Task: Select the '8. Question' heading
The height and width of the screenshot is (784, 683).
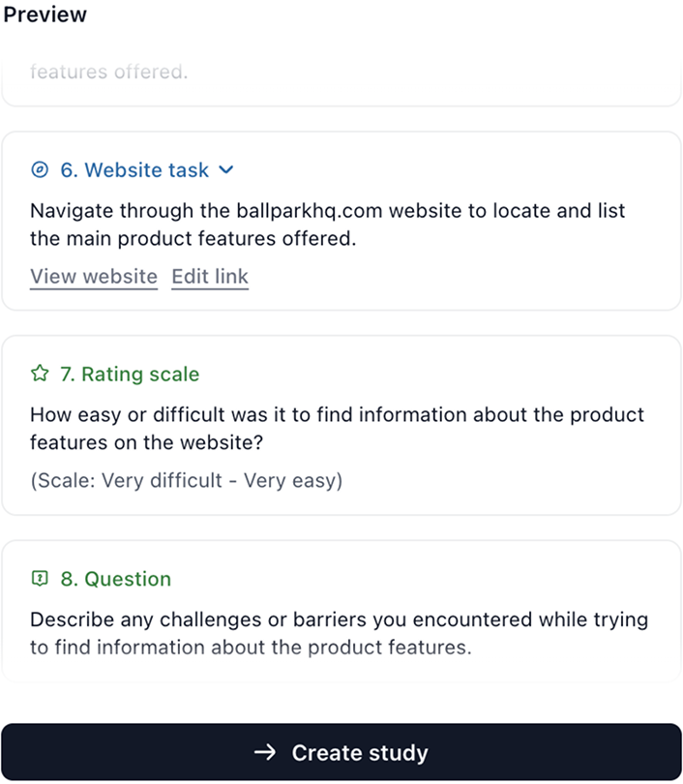Action: [x=116, y=579]
